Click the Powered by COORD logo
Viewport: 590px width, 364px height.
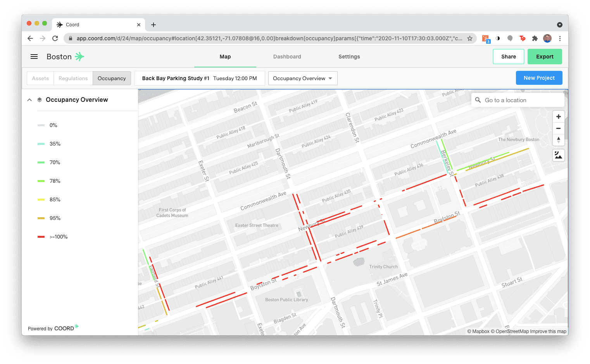coord(53,328)
